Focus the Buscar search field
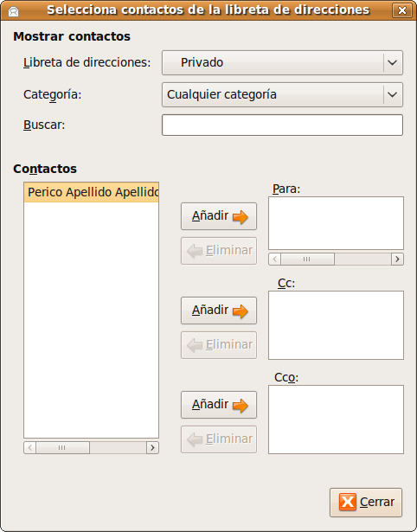The width and height of the screenshot is (417, 532). pos(282,125)
